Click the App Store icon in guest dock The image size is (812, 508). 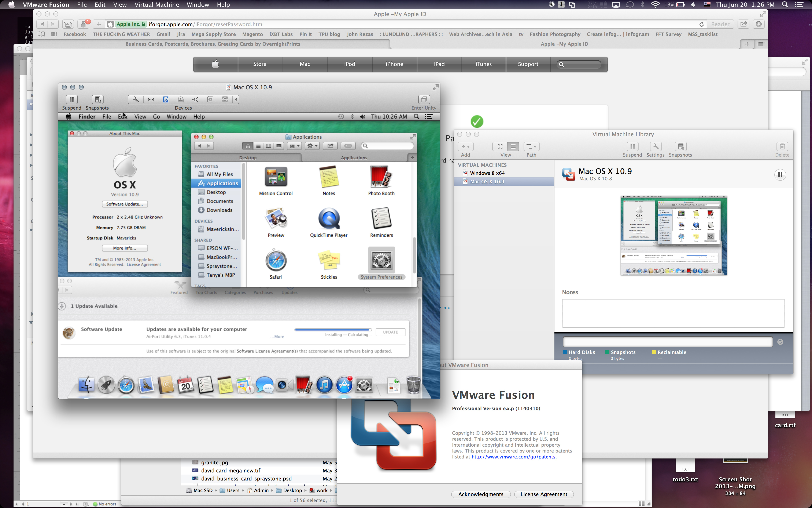[x=344, y=385]
